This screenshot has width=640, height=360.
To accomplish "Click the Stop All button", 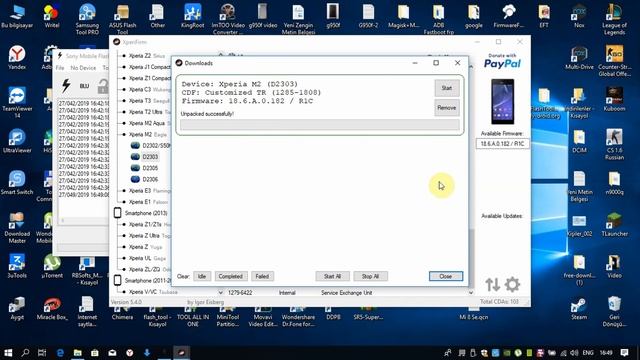I will 370,276.
